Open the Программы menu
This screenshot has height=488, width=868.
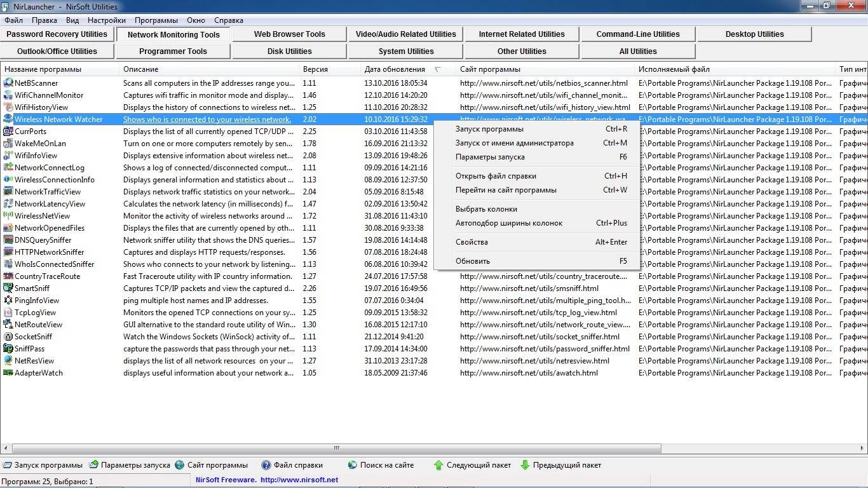coord(156,20)
